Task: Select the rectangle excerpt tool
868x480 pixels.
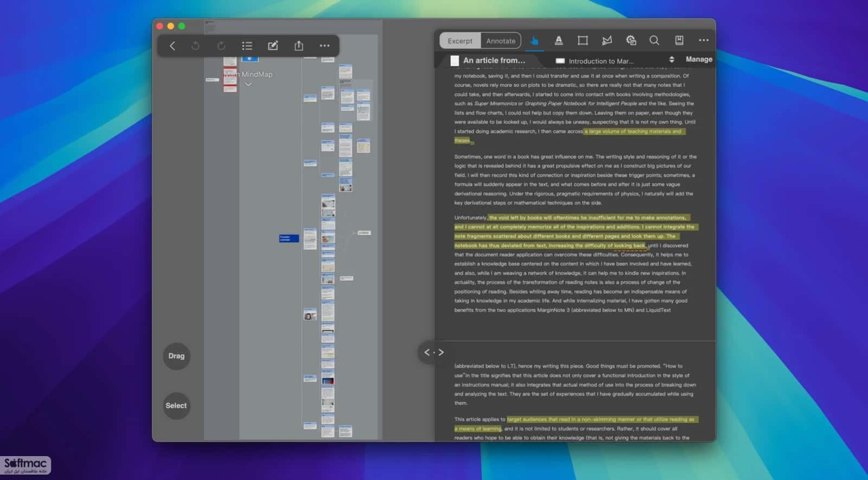Action: point(583,41)
